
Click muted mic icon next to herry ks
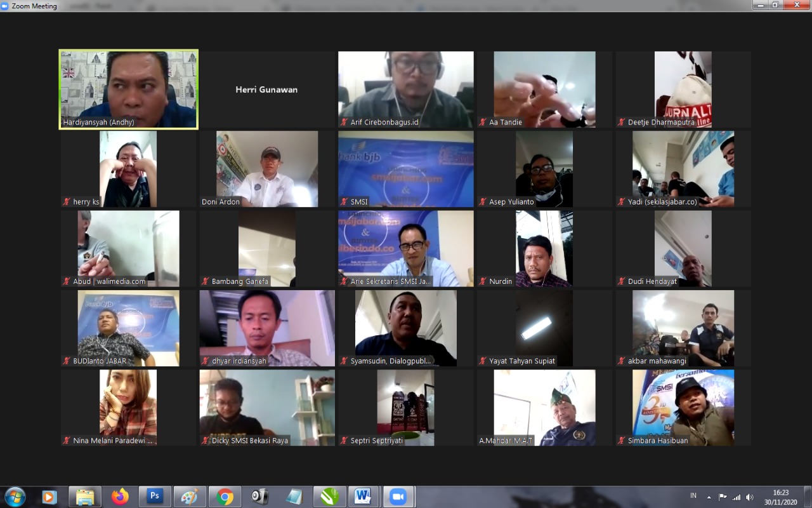click(x=67, y=202)
